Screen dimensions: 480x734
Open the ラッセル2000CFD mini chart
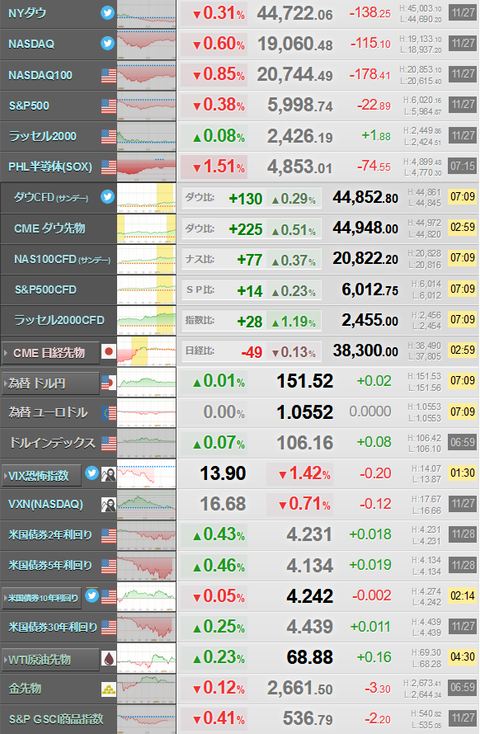tap(147, 321)
